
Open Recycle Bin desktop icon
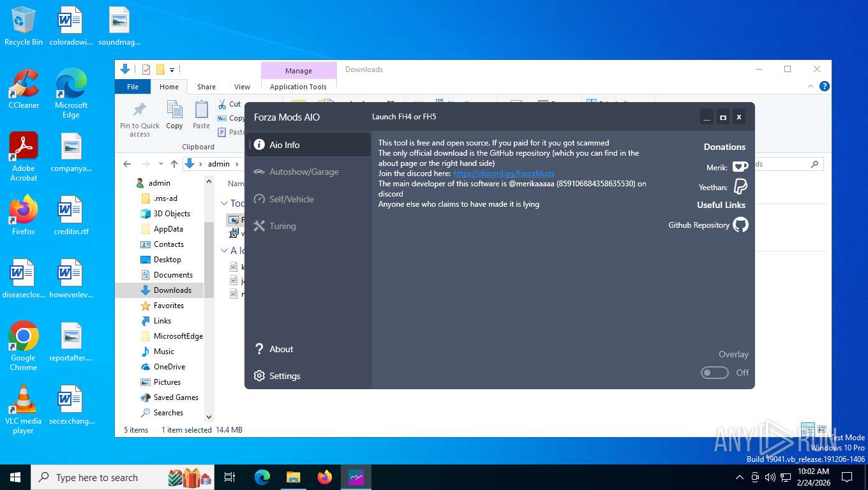point(24,26)
